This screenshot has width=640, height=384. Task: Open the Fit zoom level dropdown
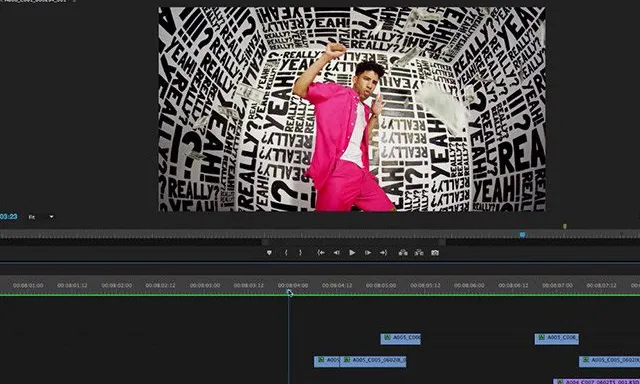click(41, 217)
